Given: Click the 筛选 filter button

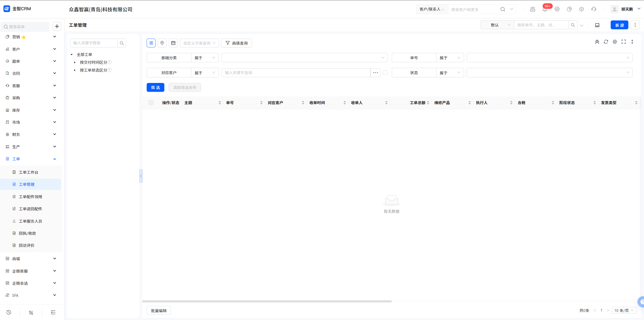Looking at the screenshot, I should click(x=155, y=88).
